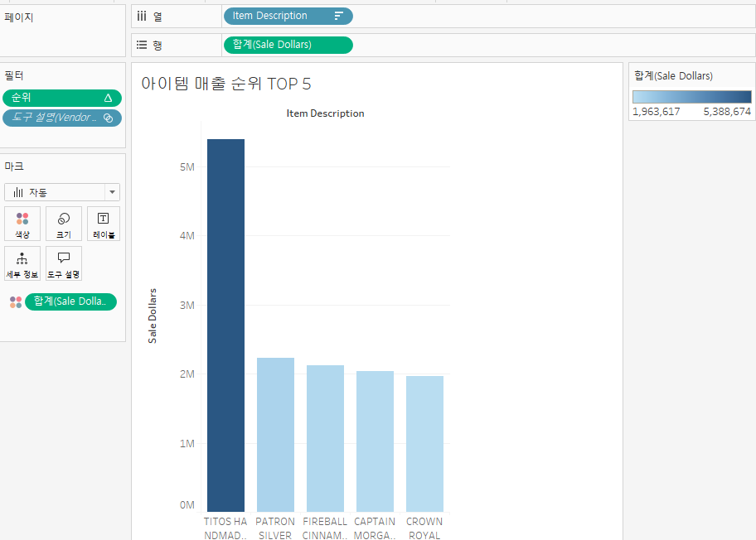Screen dimensions: 756x540
Task: Open the 세부 정보 detail card
Action: pos(22,263)
